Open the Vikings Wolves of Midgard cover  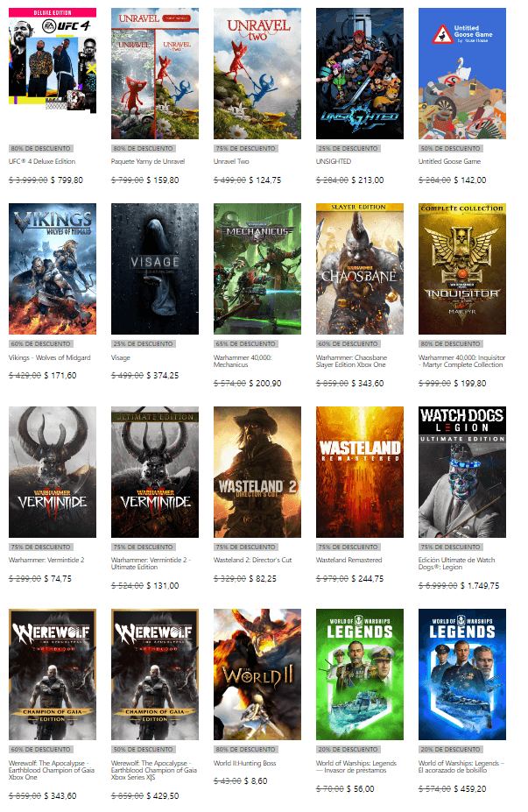(x=52, y=269)
